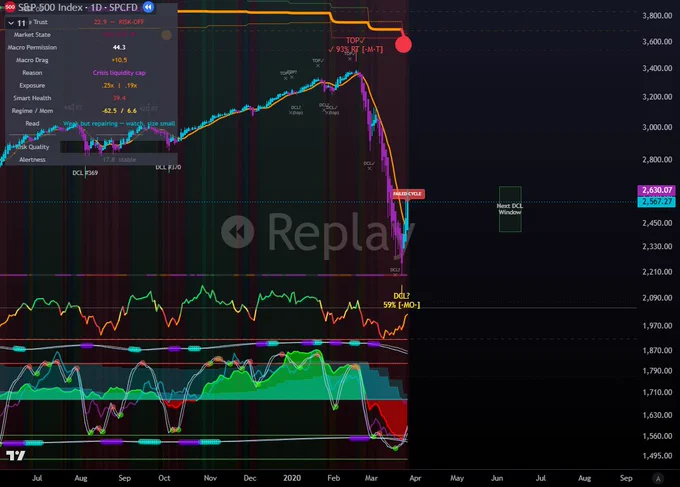680x487 pixels.
Task: Click the Macro Drag value +10.5
Action: pos(119,60)
